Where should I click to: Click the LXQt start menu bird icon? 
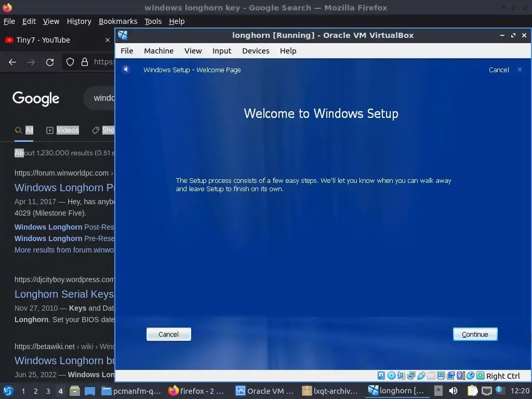pos(8,391)
